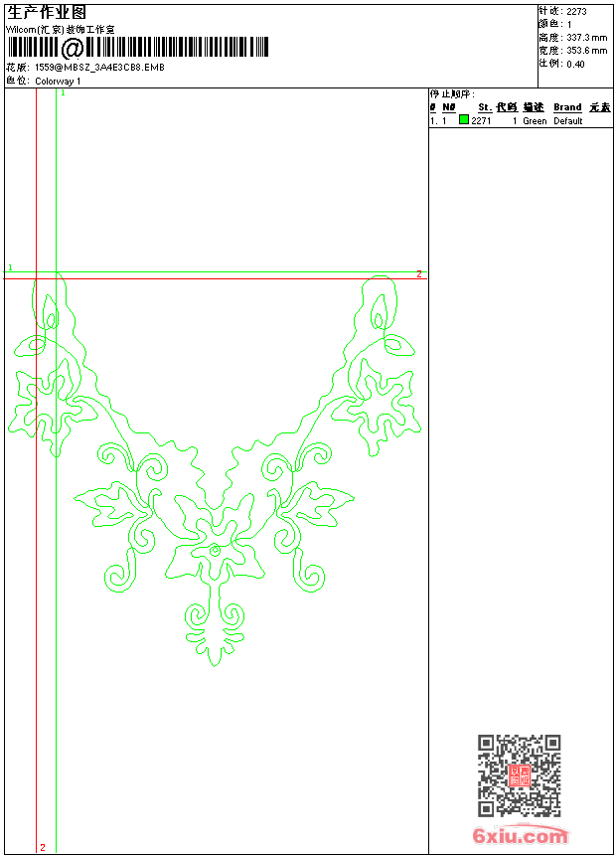Click the Wilcom studio name line
The image size is (616, 855).
[x=60, y=30]
